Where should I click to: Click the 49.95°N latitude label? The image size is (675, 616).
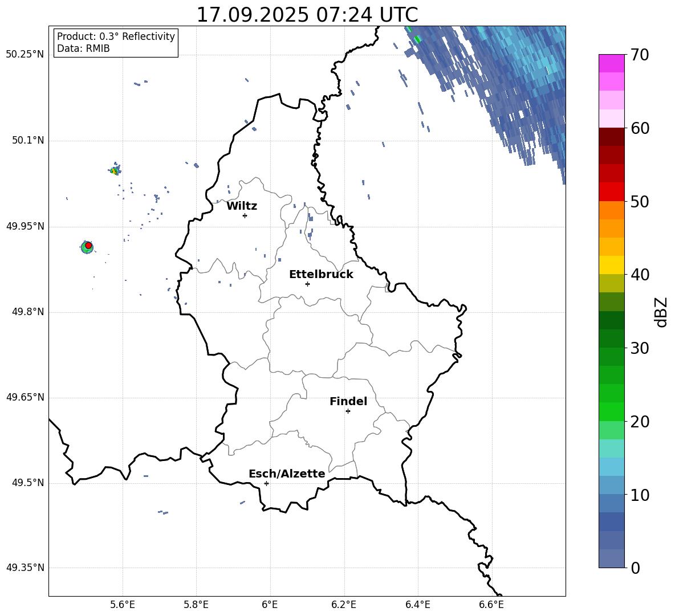(x=25, y=226)
